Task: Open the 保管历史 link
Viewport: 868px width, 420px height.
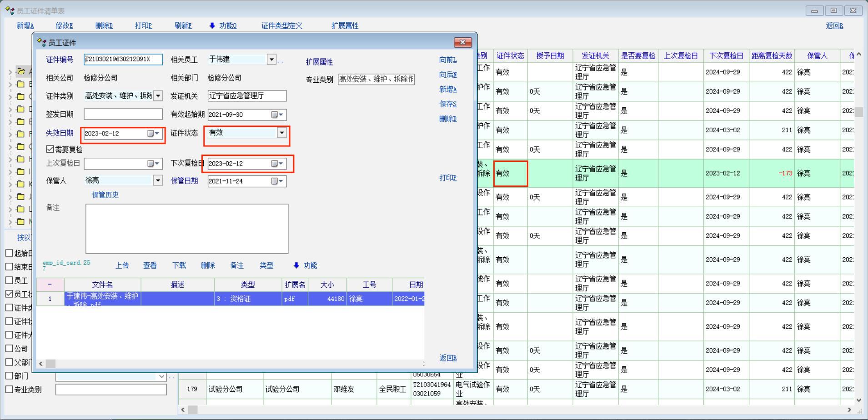Action: tap(105, 195)
